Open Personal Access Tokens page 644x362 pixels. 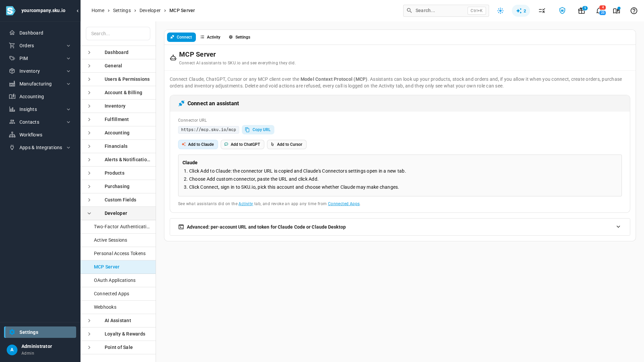(x=118, y=253)
